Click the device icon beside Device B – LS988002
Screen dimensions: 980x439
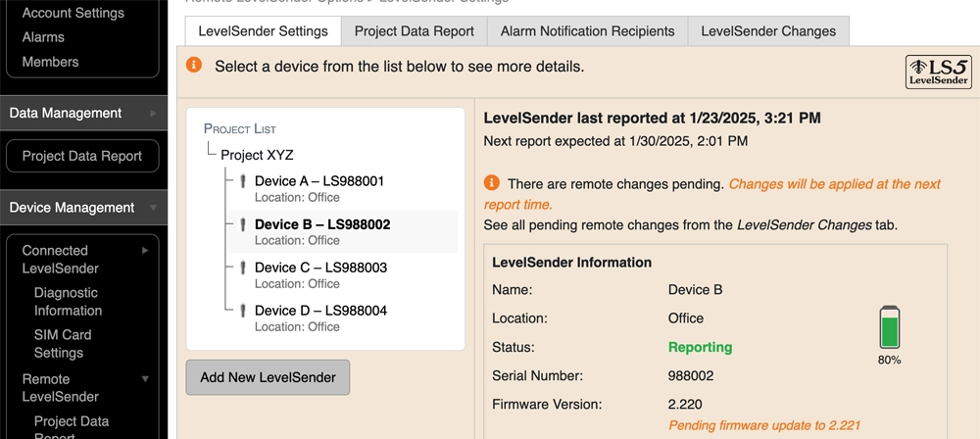click(x=243, y=224)
